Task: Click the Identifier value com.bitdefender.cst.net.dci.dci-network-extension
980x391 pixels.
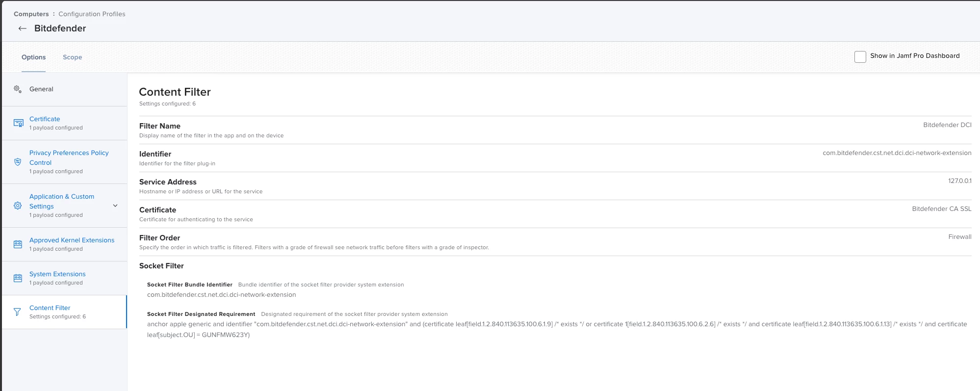Action: tap(897, 153)
